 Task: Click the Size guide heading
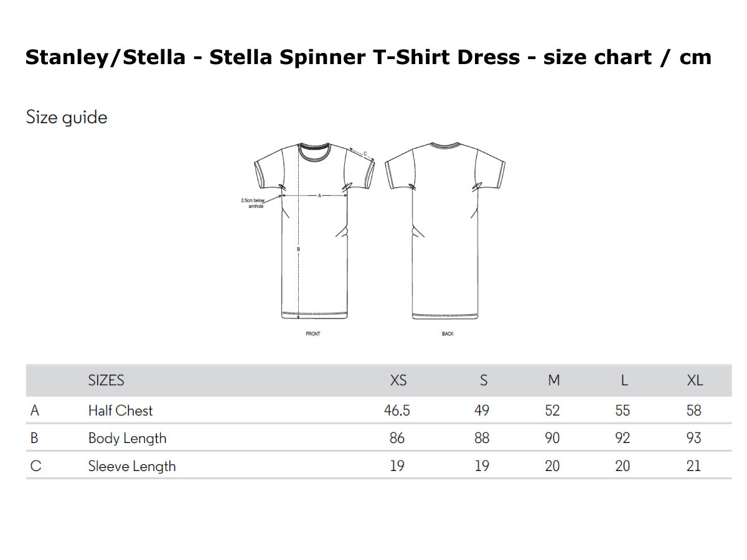tap(67, 118)
